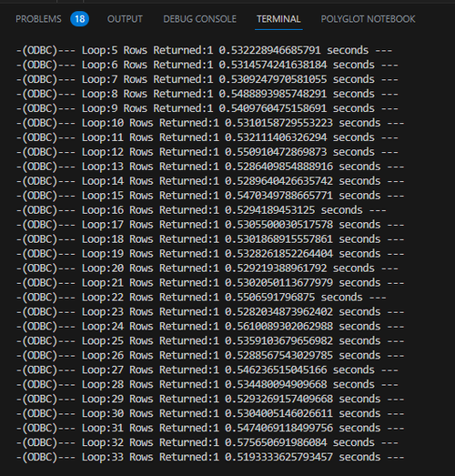Click the timing value 0.5506591796875
This screenshot has width=455, height=476.
coord(270,298)
